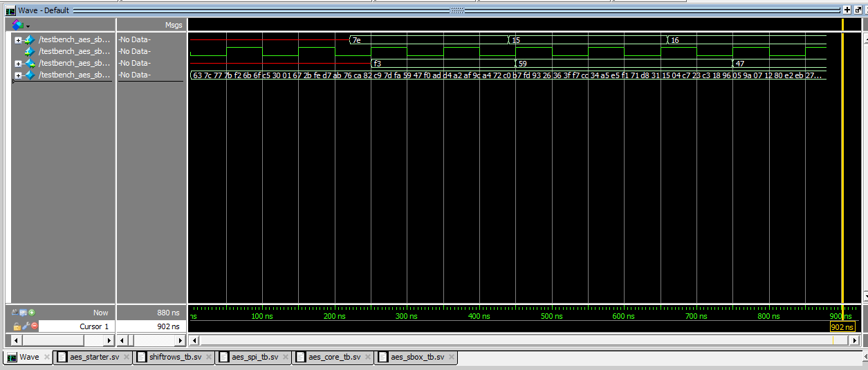Click the signal icon of the fourth row
The image size is (868, 370).
pos(29,75)
